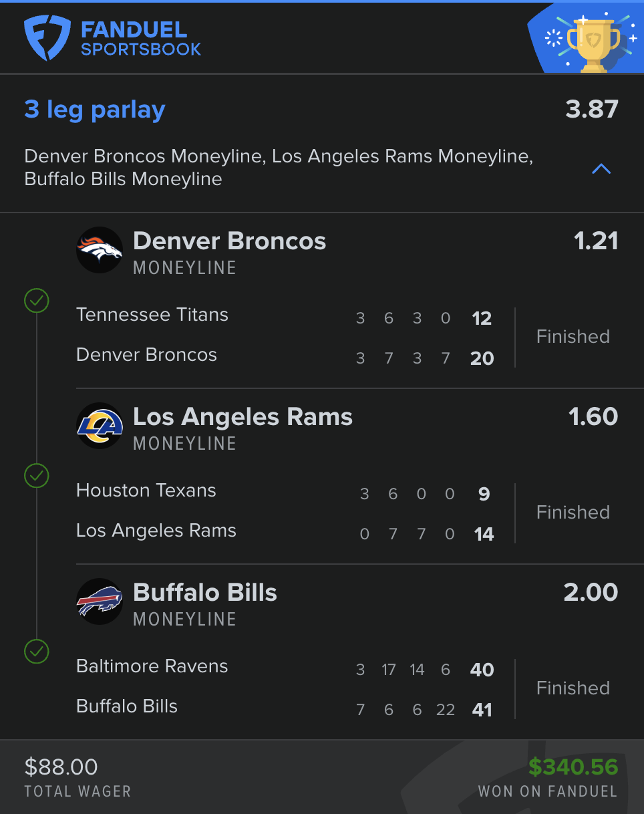Screen dimensions: 644x814
Task: Select the Denver Broncos Moneyline heading
Action: [x=229, y=241]
